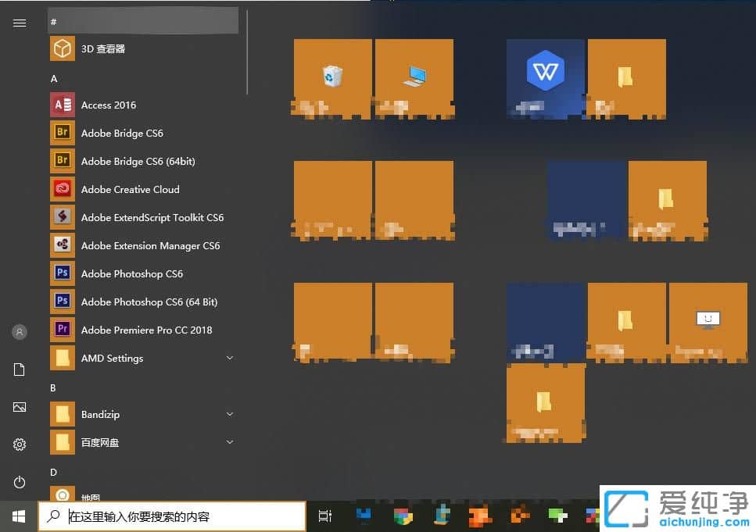Open Task View from the taskbar
Screen dimensions: 756x532
[x=325, y=516]
